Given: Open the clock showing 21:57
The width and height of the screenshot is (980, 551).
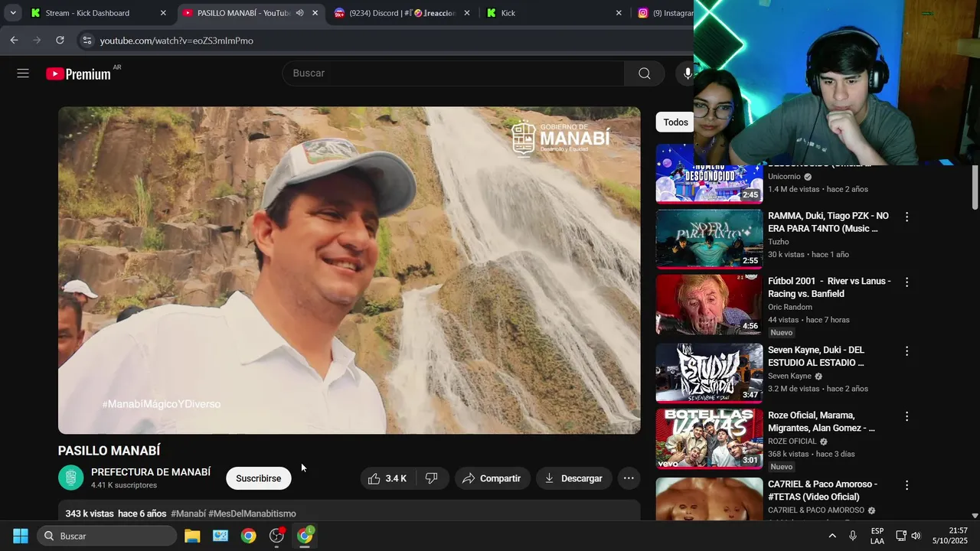Looking at the screenshot, I should [950, 536].
